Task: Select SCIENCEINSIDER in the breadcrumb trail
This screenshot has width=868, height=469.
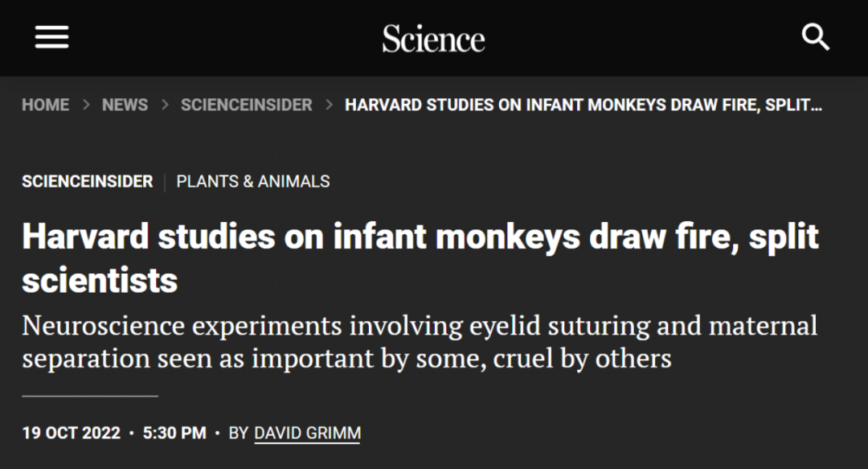Action: tap(247, 105)
